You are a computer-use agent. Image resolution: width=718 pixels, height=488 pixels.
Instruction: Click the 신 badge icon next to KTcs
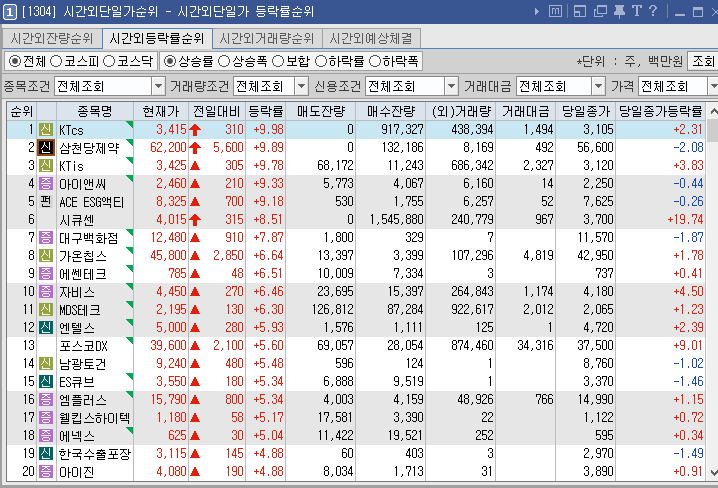pos(45,130)
